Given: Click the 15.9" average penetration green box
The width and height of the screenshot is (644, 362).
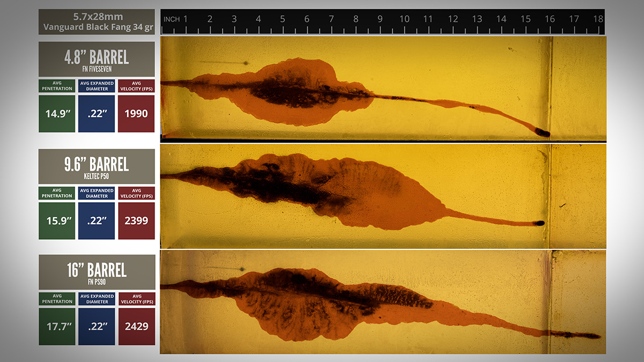Looking at the screenshot, I should pyautogui.click(x=57, y=220).
